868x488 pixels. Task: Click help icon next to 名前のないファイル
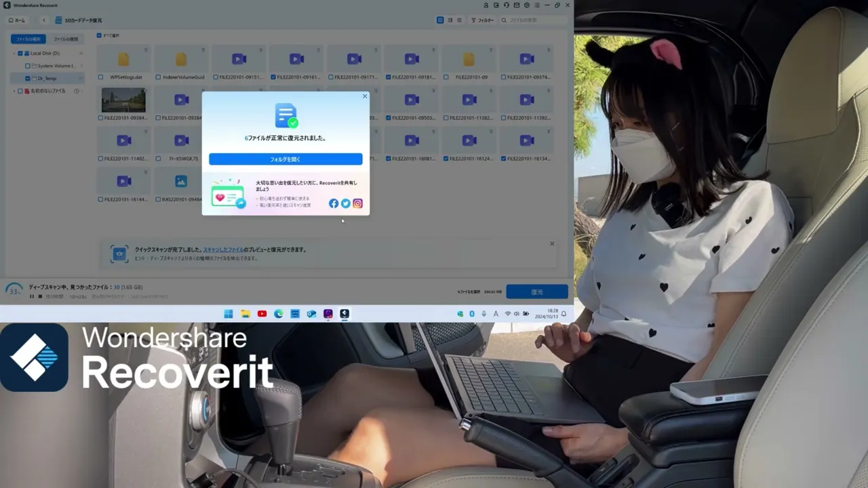click(x=76, y=91)
